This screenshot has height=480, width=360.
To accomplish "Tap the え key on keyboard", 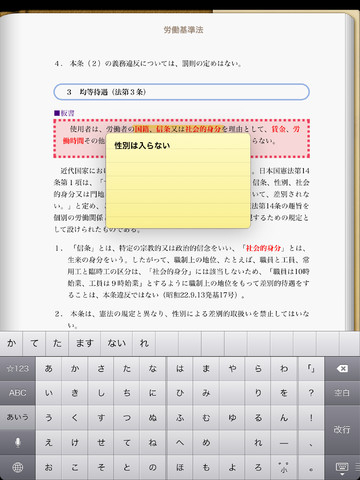I will point(49,442).
